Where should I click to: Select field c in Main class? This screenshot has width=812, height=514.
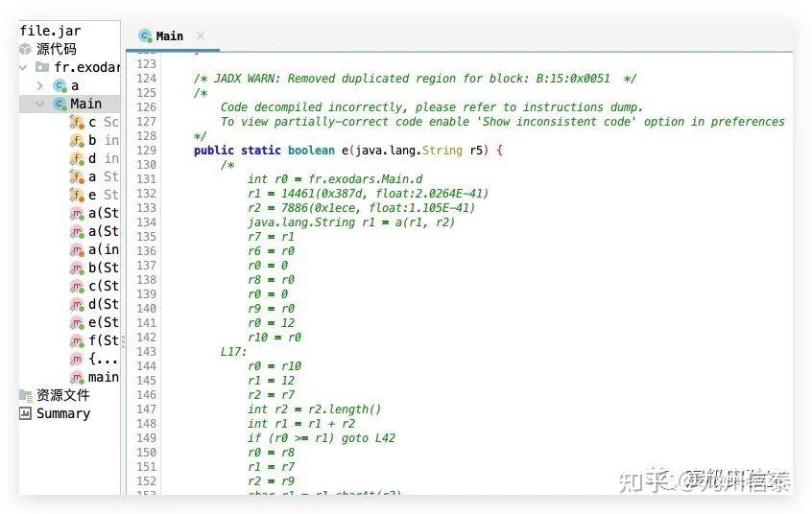tap(104, 122)
